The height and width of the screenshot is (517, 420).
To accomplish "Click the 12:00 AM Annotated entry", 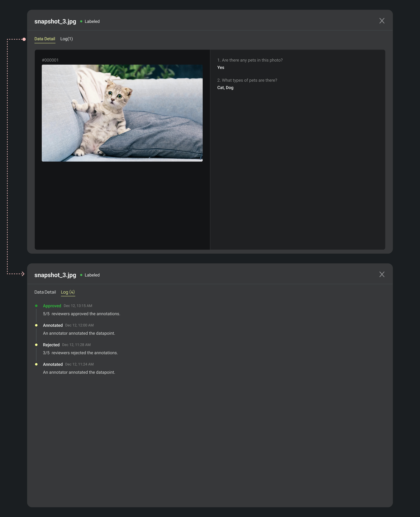I will 53,325.
